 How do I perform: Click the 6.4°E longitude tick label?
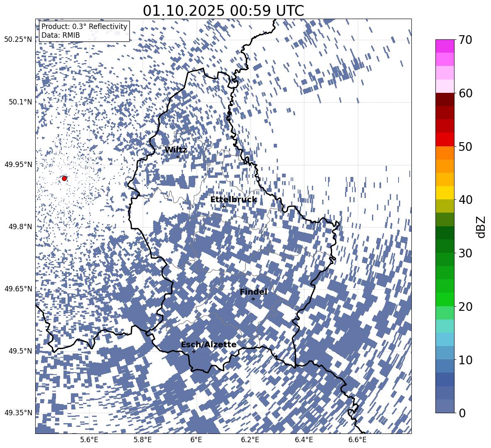[304, 440]
